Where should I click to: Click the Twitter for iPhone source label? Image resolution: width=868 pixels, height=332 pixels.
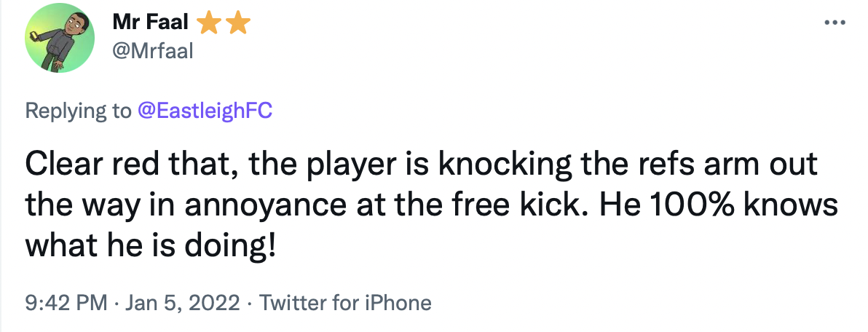[345, 302]
